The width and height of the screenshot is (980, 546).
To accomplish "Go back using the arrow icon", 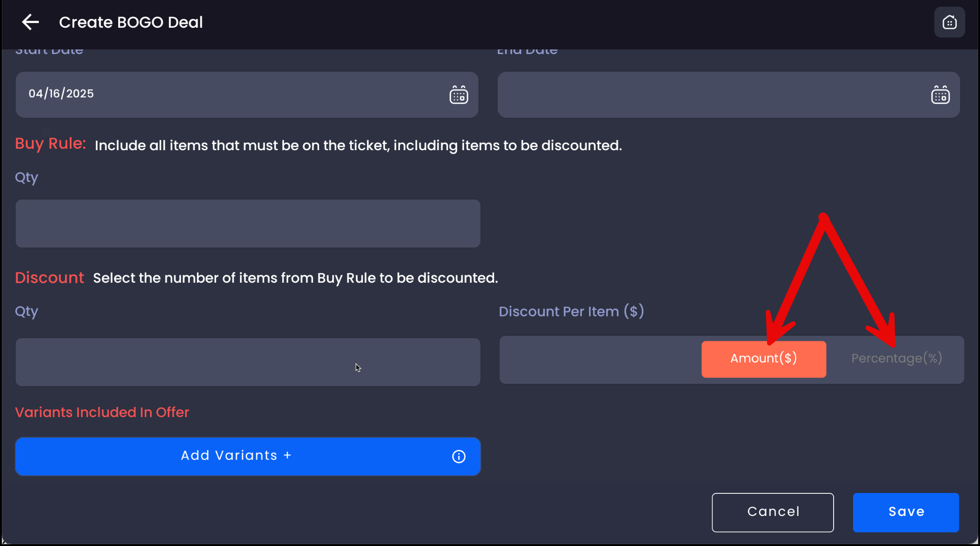I will (30, 22).
